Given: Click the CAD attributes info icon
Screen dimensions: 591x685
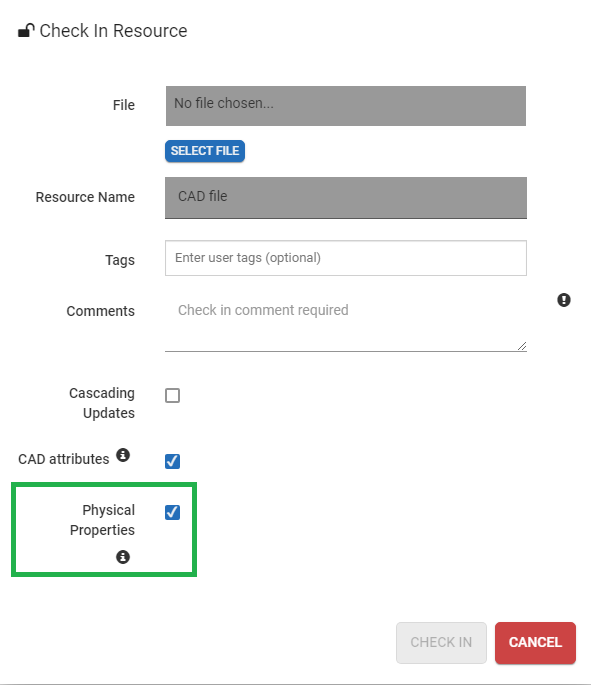Looking at the screenshot, I should tap(123, 455).
